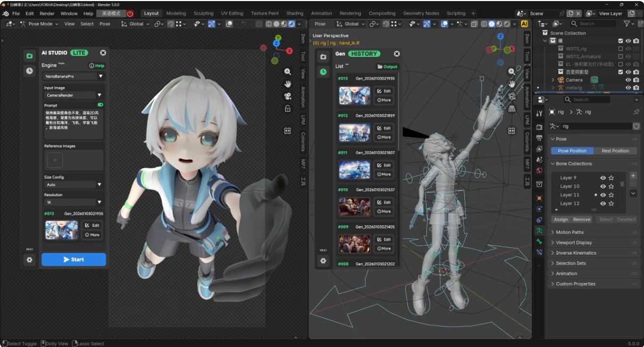644x347 pixels.
Task: Open the CameraRender input image dropdown
Action: pos(74,95)
